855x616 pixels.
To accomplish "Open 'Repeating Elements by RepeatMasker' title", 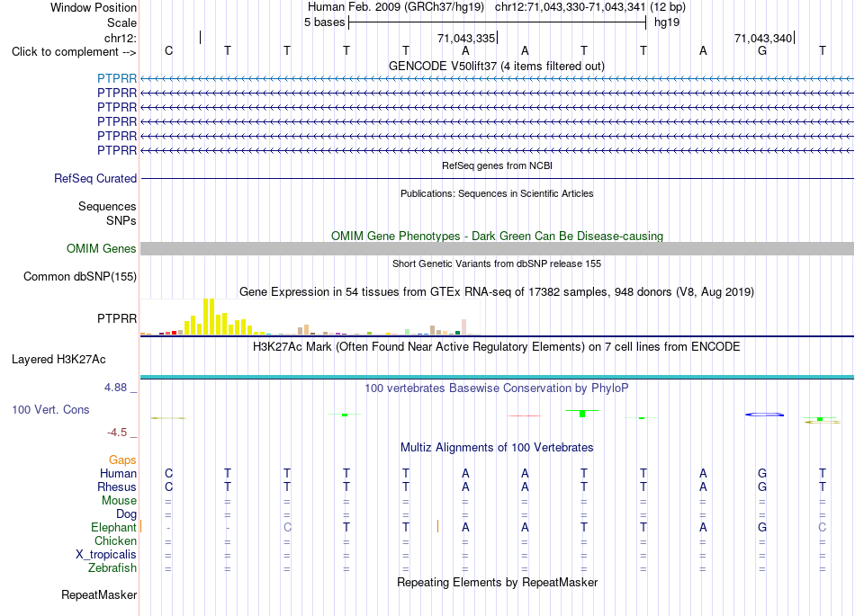I will click(x=498, y=582).
